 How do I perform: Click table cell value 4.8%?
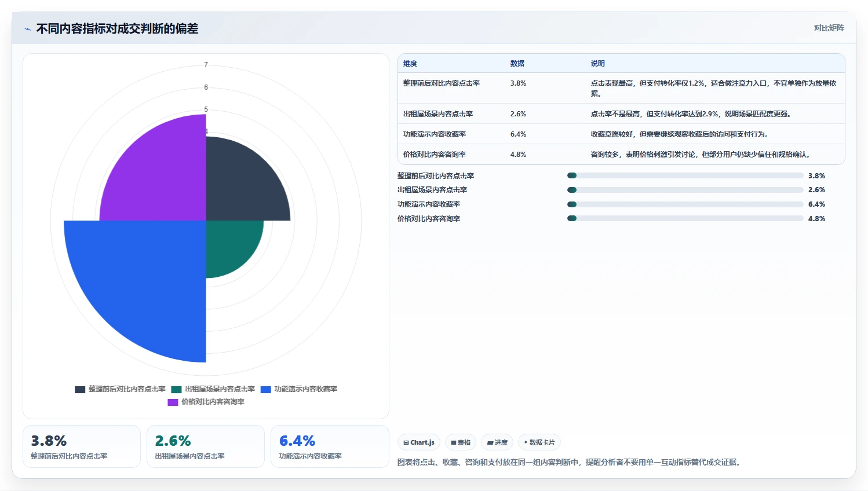tap(518, 155)
